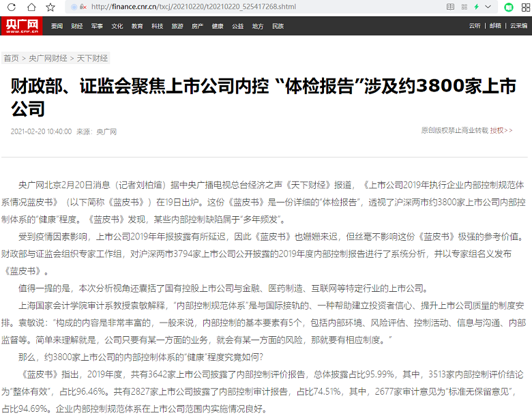Select the 科技 navigation menu item

pyautogui.click(x=158, y=27)
